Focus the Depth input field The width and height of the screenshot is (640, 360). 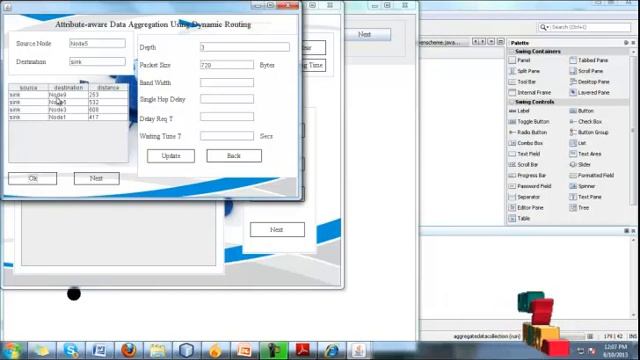[x=245, y=47]
